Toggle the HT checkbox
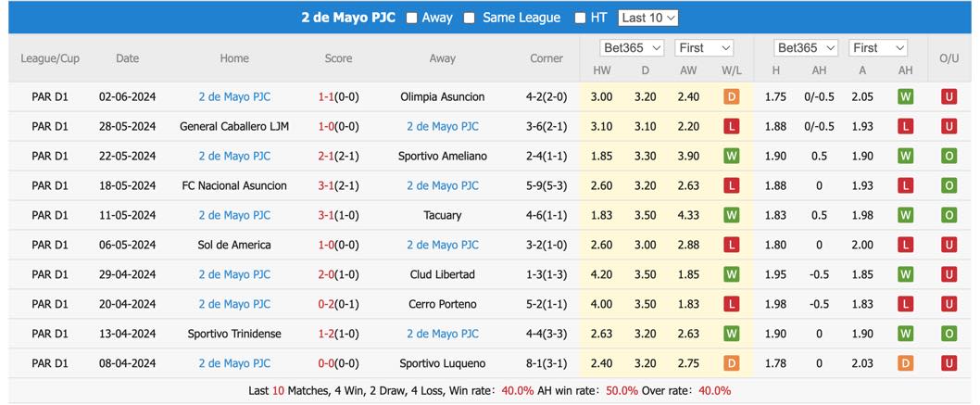The height and width of the screenshot is (405, 980). pos(581,19)
